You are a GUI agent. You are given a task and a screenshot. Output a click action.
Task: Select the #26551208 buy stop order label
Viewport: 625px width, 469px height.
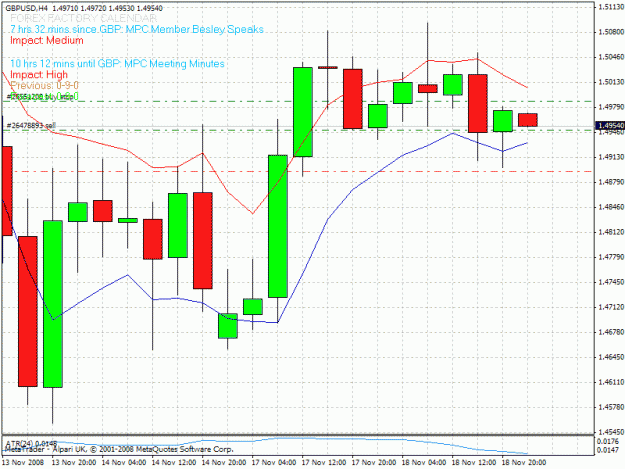point(40,96)
